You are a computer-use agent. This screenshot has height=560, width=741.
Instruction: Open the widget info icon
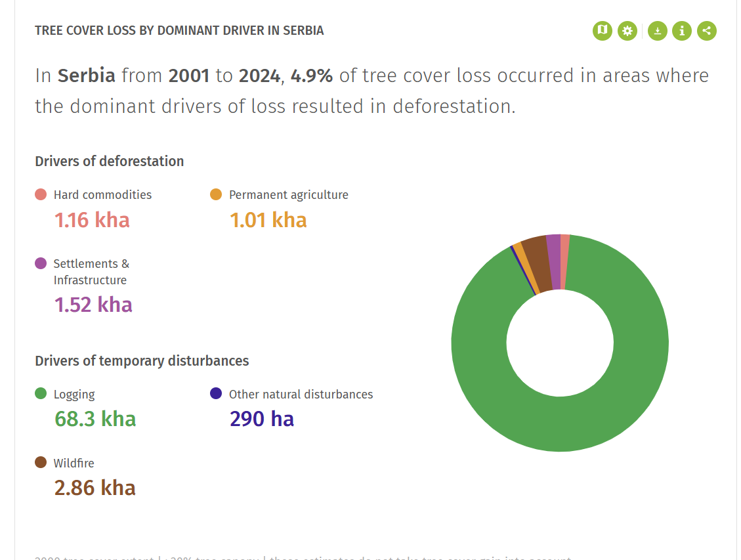click(x=682, y=30)
